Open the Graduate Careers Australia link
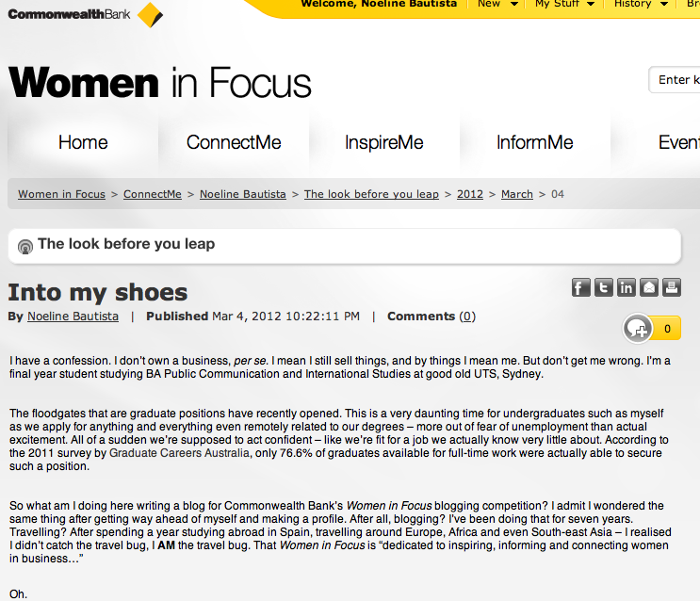Image resolution: width=700 pixels, height=601 pixels. tap(180, 453)
